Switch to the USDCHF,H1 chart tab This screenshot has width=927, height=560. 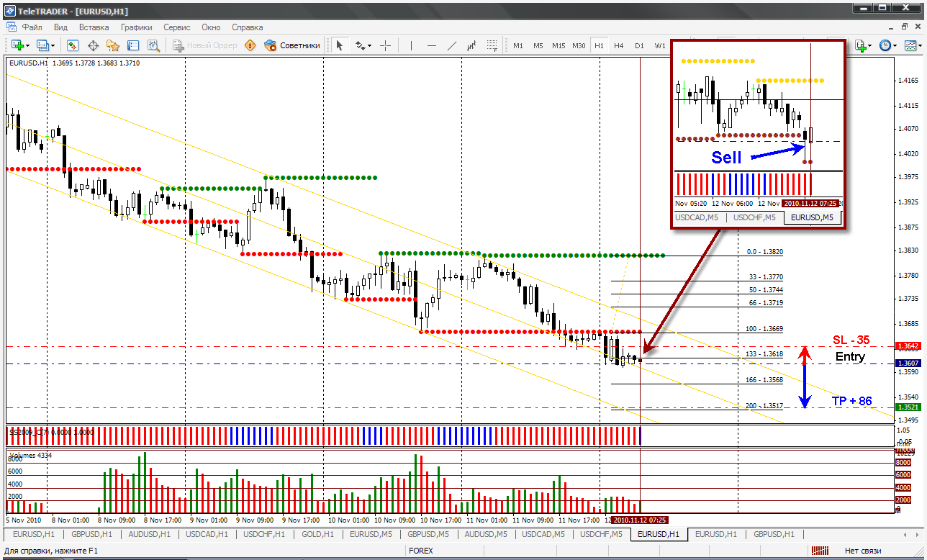264,534
